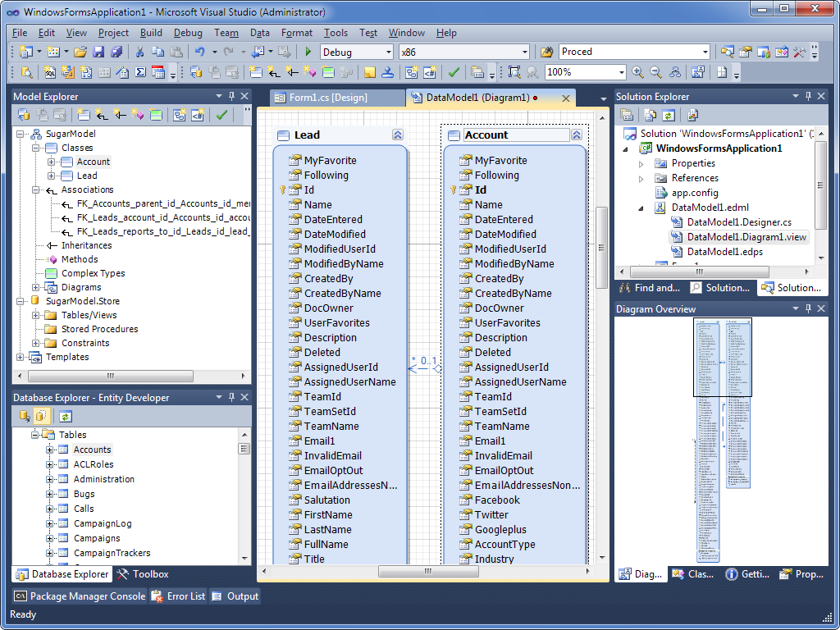840x630 pixels.
Task: Click New Class icon in Model Explorer toolbar
Action: pyautogui.click(x=83, y=115)
